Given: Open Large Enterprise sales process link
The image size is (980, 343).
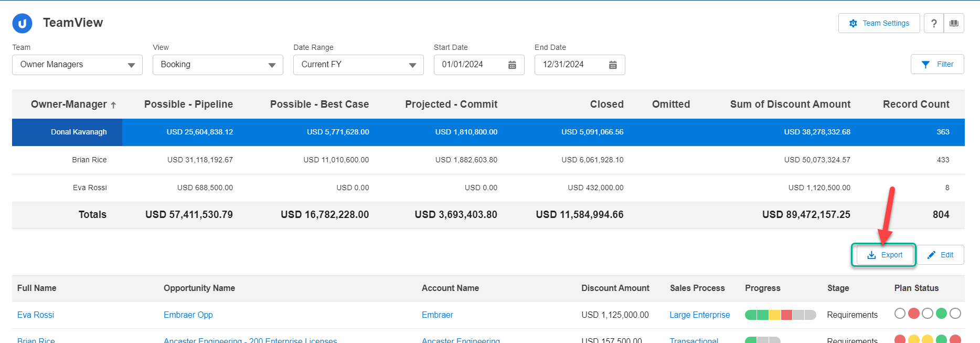Looking at the screenshot, I should (699, 315).
